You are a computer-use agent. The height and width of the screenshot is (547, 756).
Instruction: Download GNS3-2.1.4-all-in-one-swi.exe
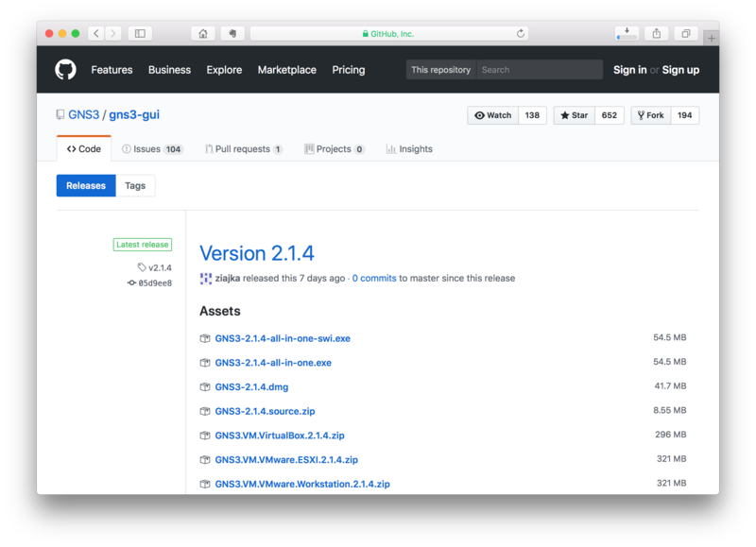283,338
